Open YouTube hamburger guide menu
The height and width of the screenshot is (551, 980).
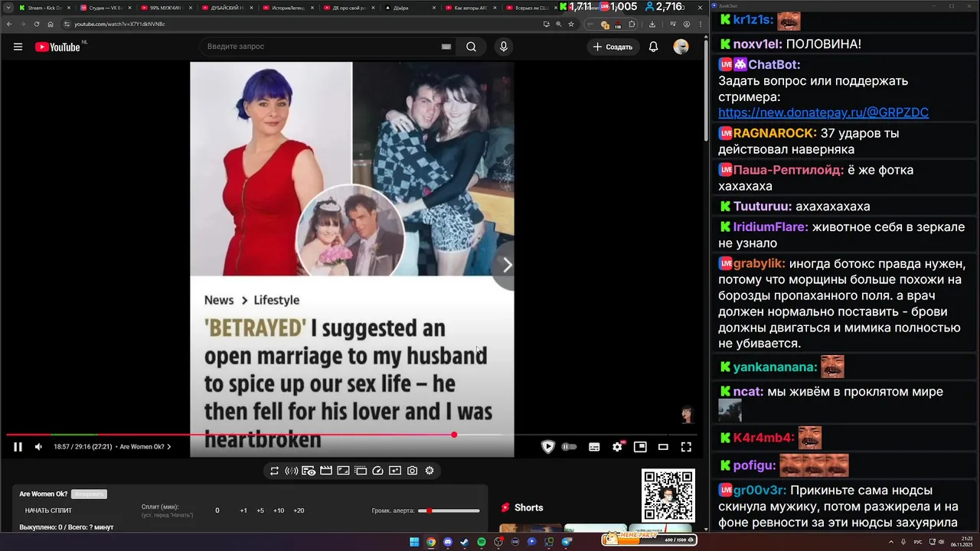pyautogui.click(x=18, y=47)
